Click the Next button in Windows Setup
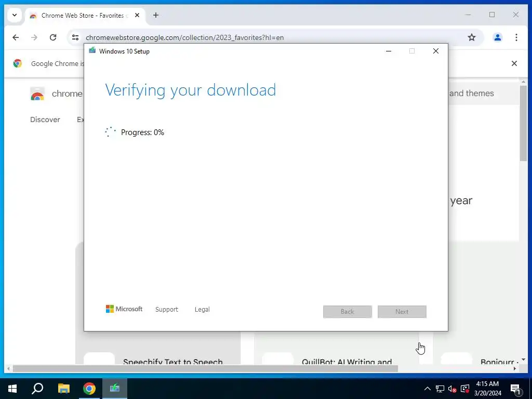The image size is (532, 399). coord(402,312)
